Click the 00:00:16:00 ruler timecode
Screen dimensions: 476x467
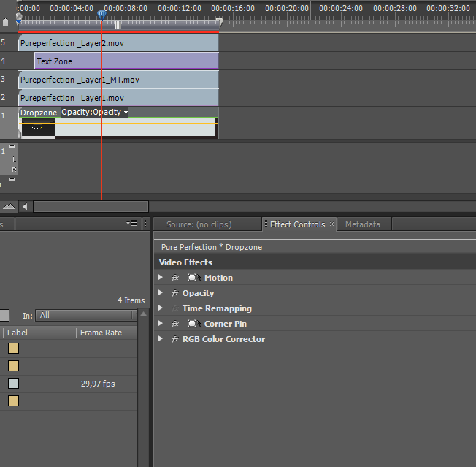[233, 8]
